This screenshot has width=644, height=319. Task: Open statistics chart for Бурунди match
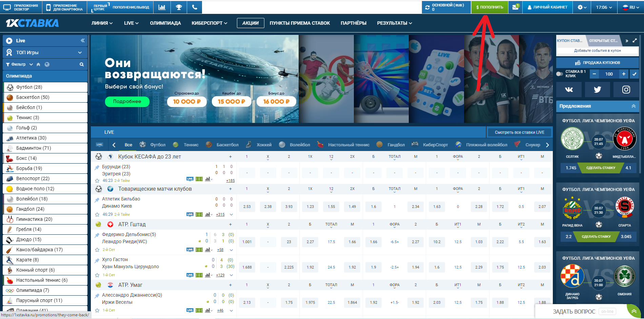207,179
